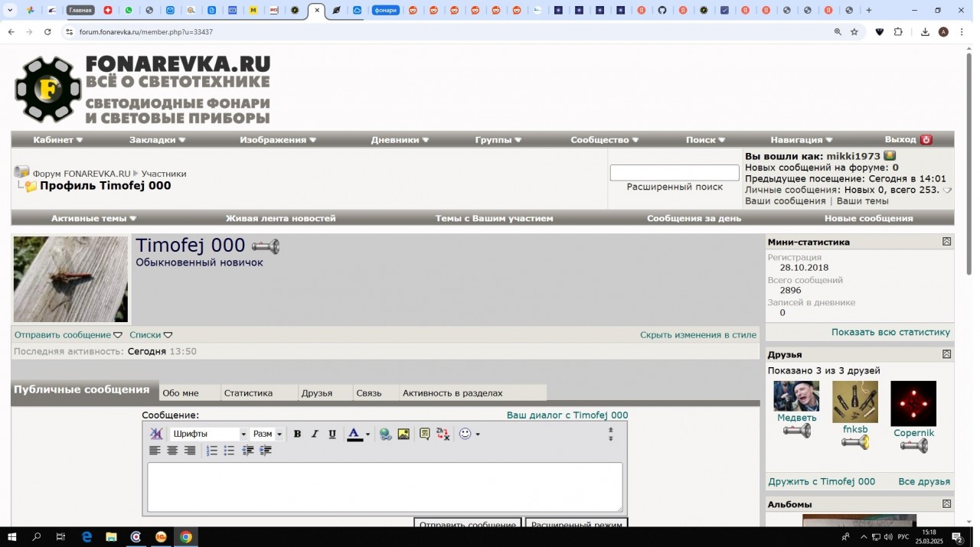Collapse the Друзья sidebar panel
980x547 pixels.
pos(946,354)
